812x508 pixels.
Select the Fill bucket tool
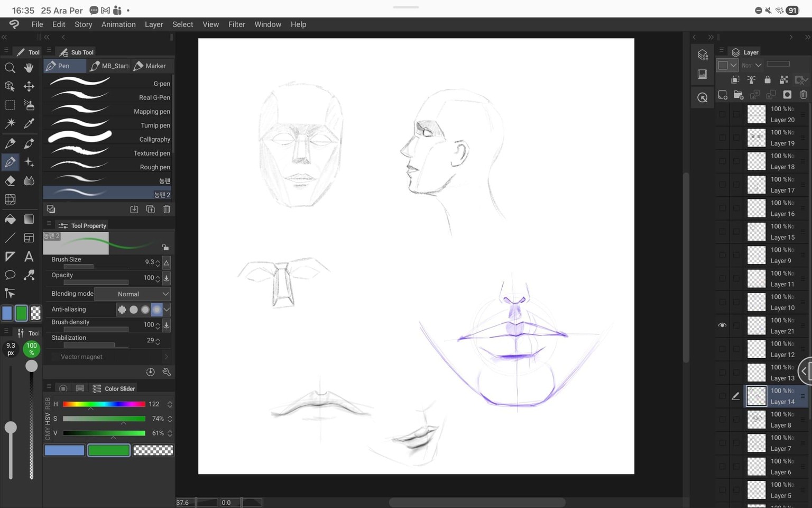pos(10,219)
